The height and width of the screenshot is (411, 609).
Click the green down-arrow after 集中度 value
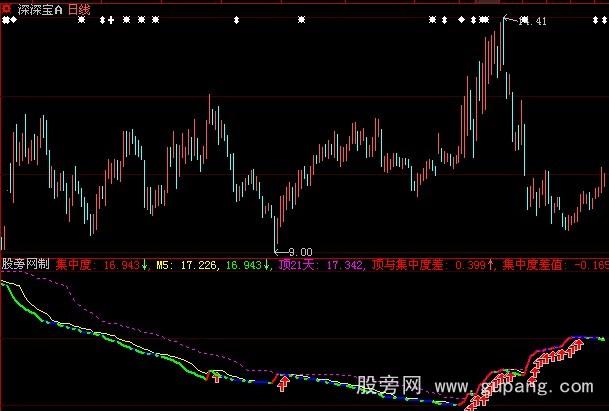point(145,266)
